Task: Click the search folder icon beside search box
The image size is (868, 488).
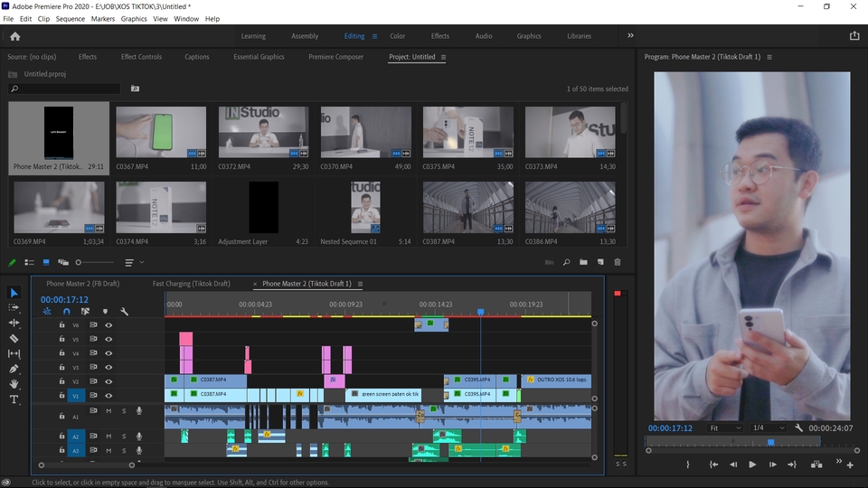Action: (x=135, y=89)
